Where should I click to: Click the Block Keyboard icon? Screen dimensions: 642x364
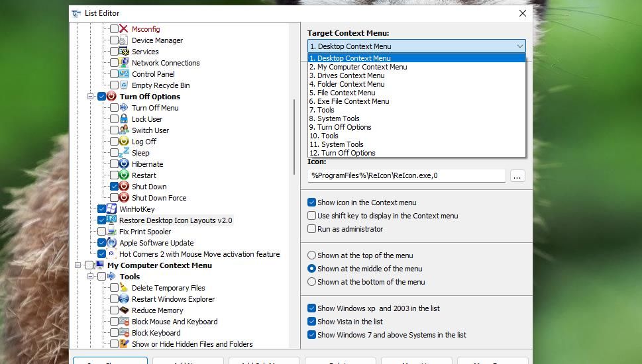click(124, 333)
